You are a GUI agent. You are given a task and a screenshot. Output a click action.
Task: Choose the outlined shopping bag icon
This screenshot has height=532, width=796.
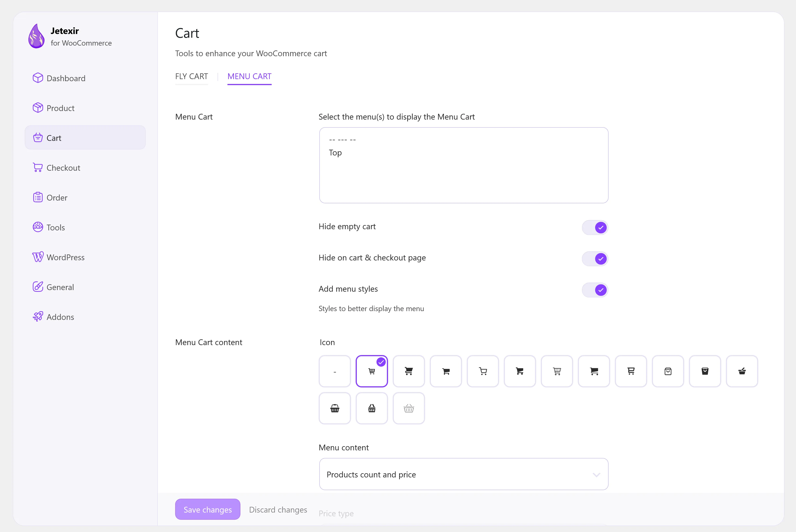click(x=668, y=371)
